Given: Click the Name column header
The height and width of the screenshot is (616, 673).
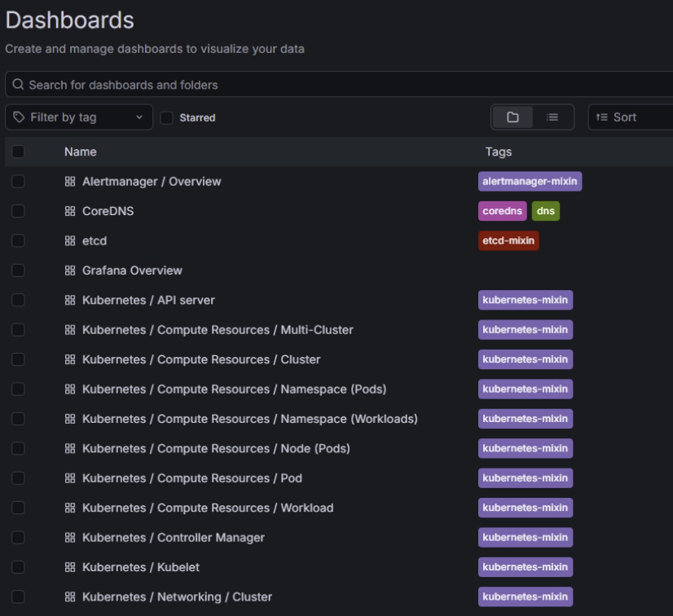Looking at the screenshot, I should click(81, 152).
